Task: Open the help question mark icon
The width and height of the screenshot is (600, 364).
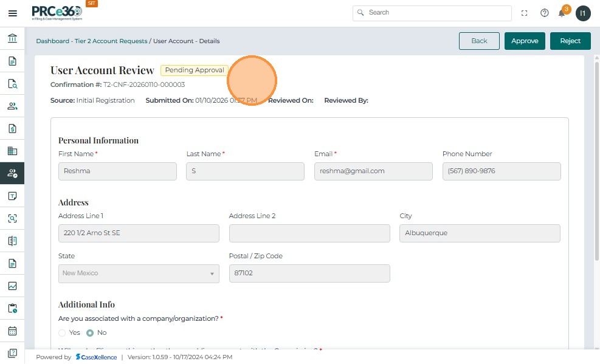Action: [544, 13]
